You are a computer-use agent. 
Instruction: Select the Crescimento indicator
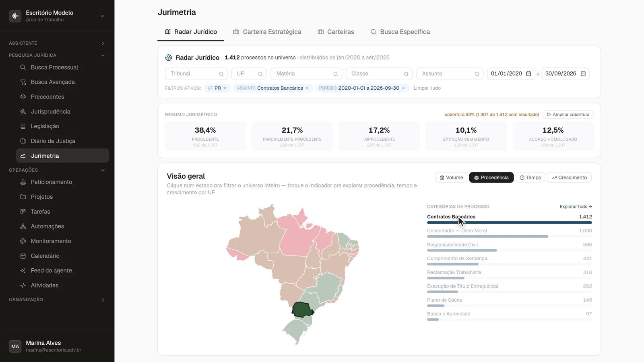[x=569, y=177]
